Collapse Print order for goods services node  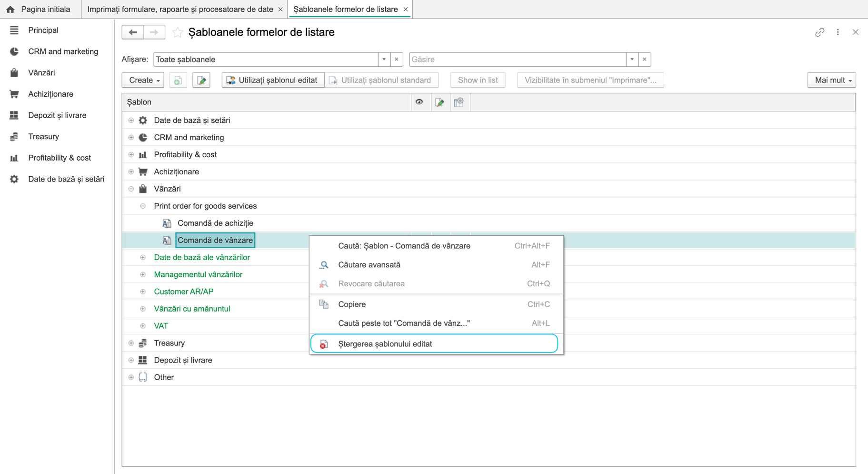click(143, 206)
